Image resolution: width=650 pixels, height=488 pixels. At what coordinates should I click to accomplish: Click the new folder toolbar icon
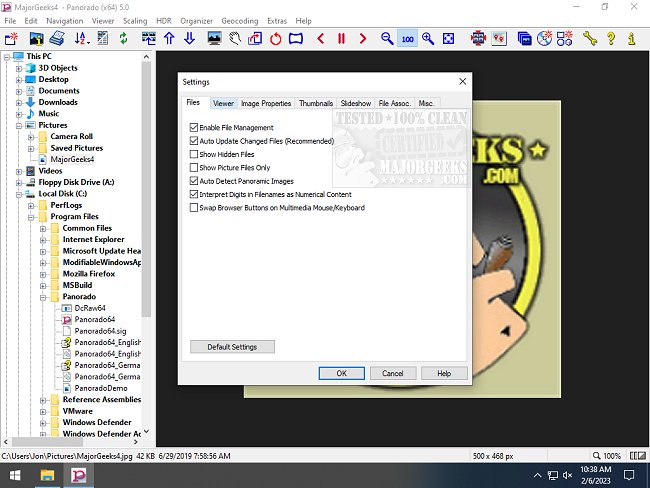click(x=11, y=39)
